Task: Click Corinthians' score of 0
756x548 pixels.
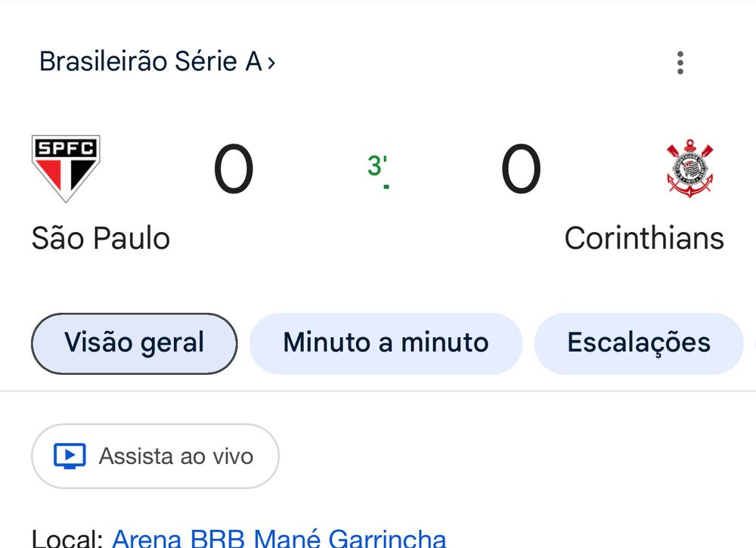Action: (521, 170)
